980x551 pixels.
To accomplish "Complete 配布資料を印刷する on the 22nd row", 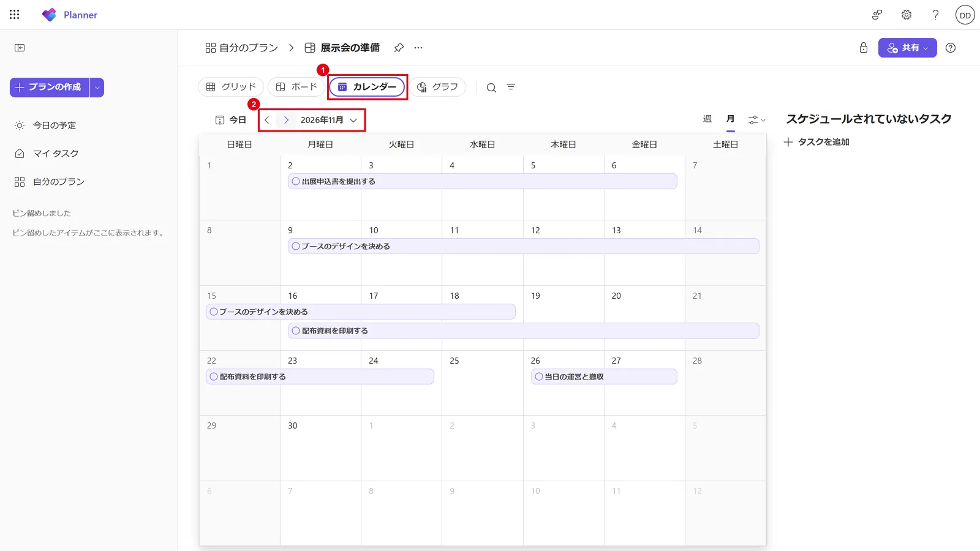I will [x=214, y=377].
